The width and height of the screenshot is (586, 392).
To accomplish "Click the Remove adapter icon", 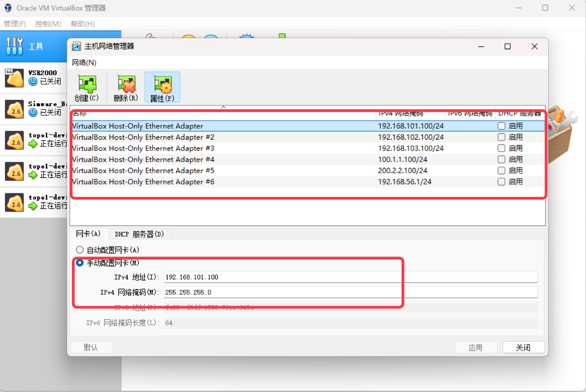I will pyautogui.click(x=126, y=84).
